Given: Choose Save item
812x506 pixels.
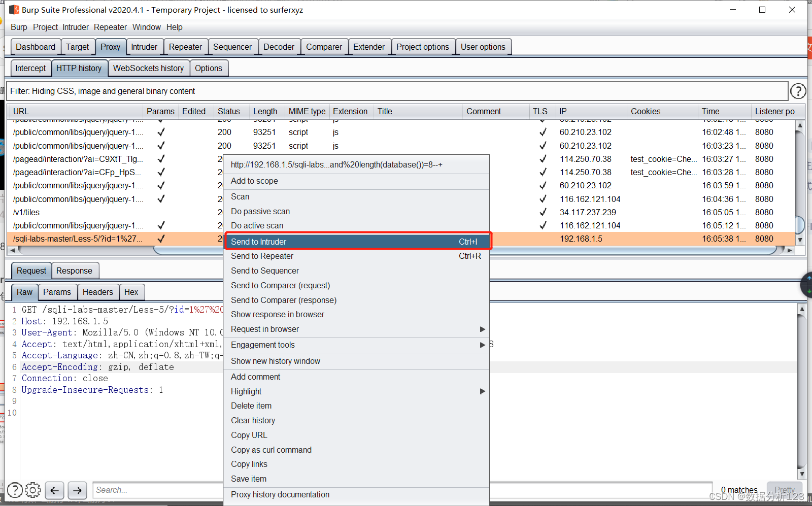Looking at the screenshot, I should click(x=356, y=479).
